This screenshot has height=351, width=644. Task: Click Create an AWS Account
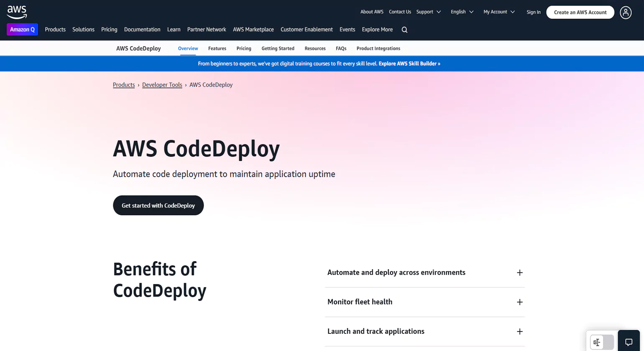580,12
